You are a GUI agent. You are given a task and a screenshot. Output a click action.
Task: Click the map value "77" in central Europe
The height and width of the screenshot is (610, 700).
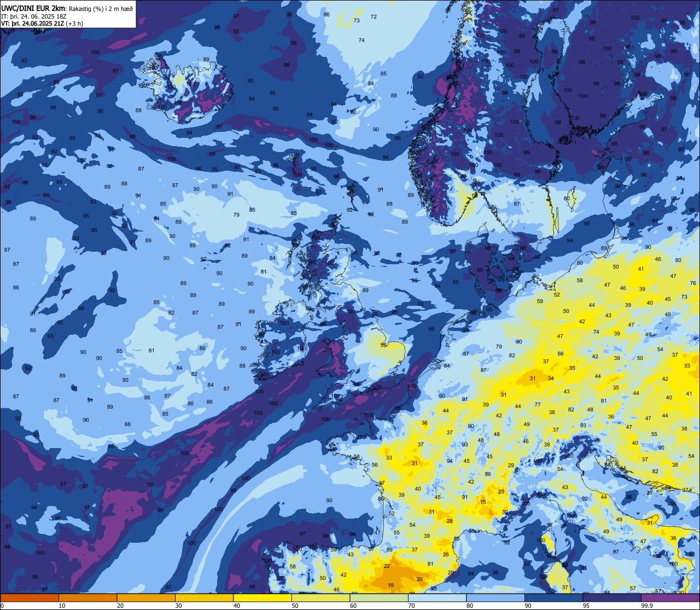(538, 405)
